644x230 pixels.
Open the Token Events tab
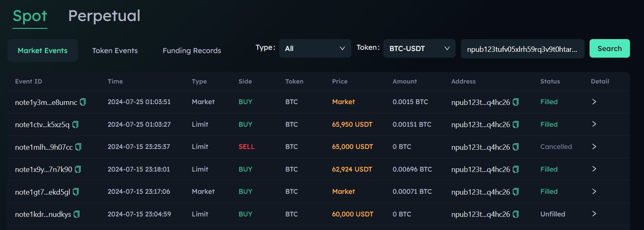tap(115, 51)
